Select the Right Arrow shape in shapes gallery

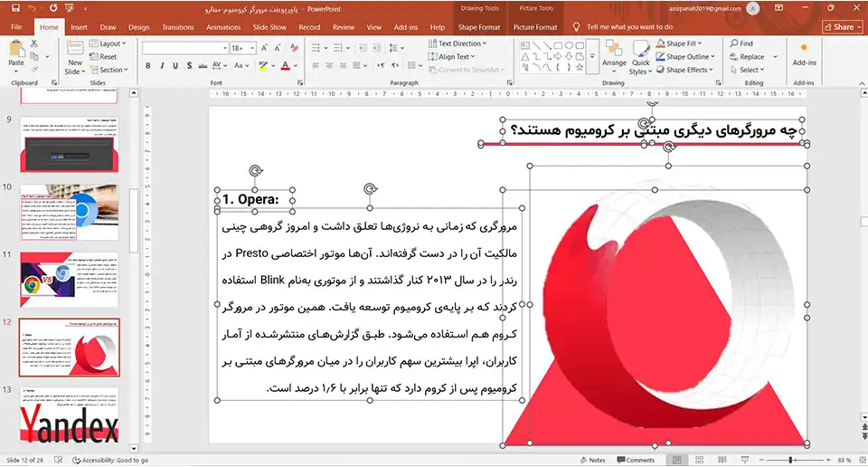point(558,56)
